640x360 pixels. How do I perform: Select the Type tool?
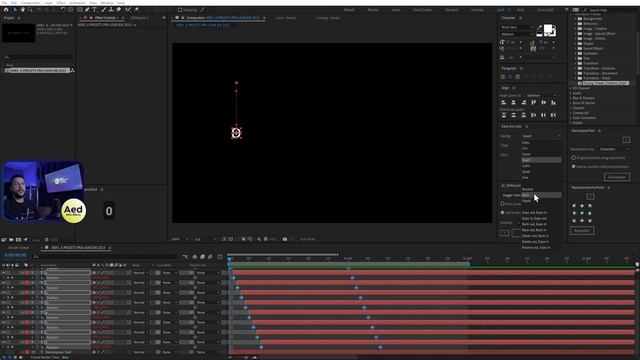click(95, 9)
